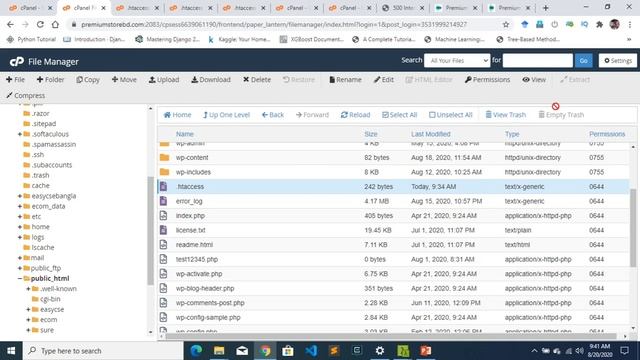This screenshot has height=360, width=640.
Task: Click the cPanel logo in File Manager header
Action: click(x=17, y=62)
